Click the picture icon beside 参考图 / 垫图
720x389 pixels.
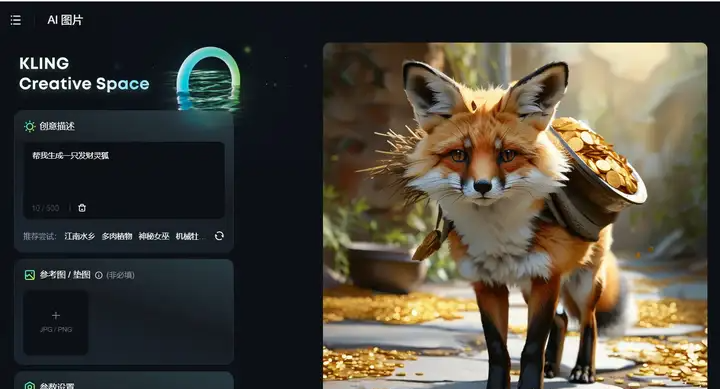click(x=30, y=275)
